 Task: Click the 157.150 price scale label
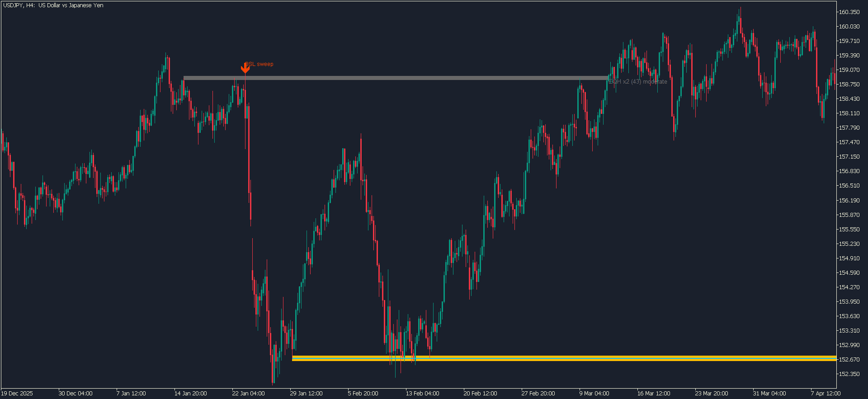click(849, 157)
